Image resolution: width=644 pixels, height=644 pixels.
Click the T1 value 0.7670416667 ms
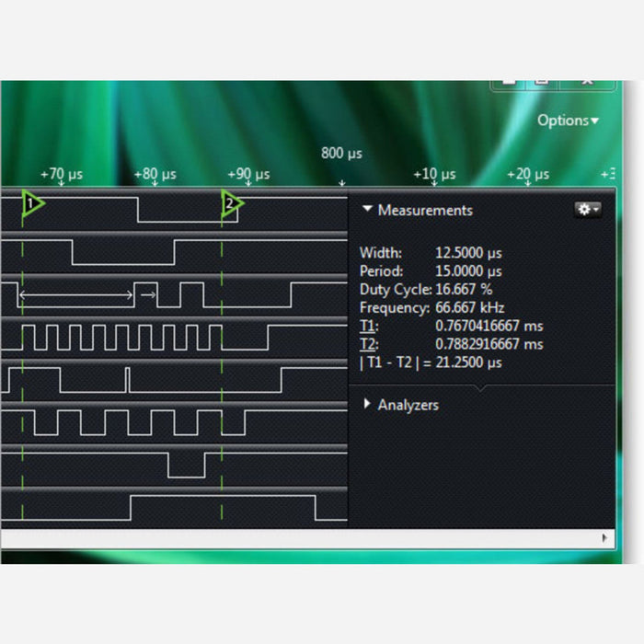[489, 326]
